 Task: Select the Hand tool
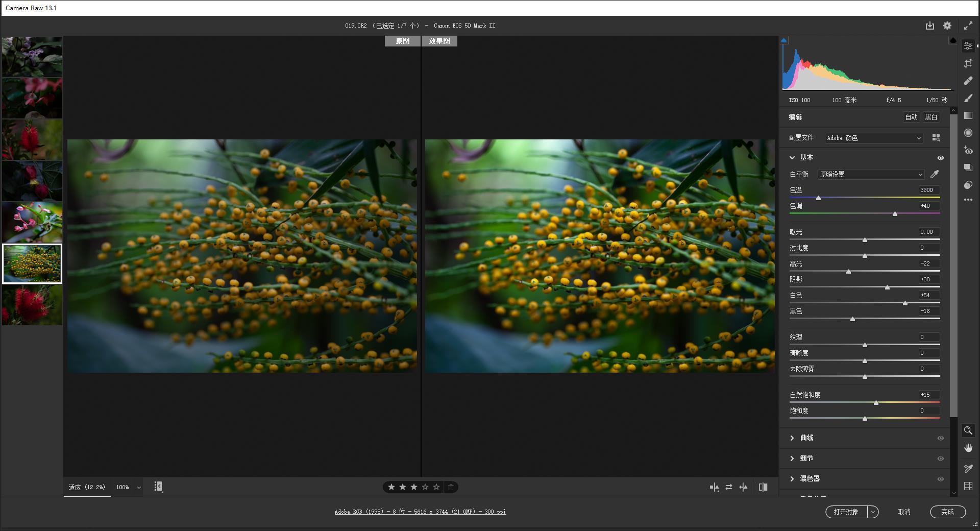(968, 448)
